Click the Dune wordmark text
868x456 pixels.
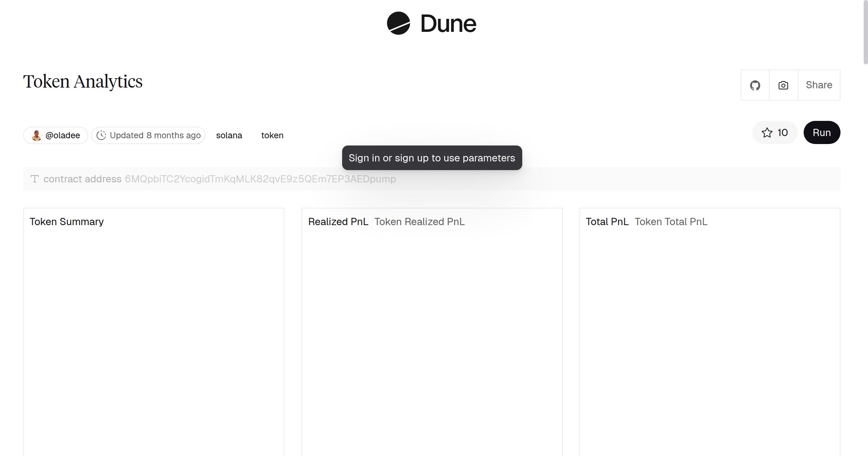pyautogui.click(x=448, y=24)
